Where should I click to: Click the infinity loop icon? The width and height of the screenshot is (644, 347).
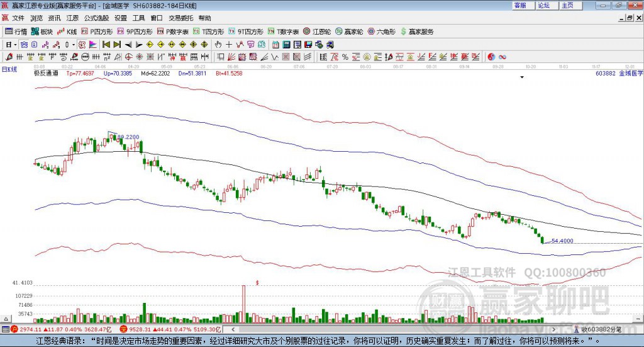pyautogui.click(x=502, y=57)
